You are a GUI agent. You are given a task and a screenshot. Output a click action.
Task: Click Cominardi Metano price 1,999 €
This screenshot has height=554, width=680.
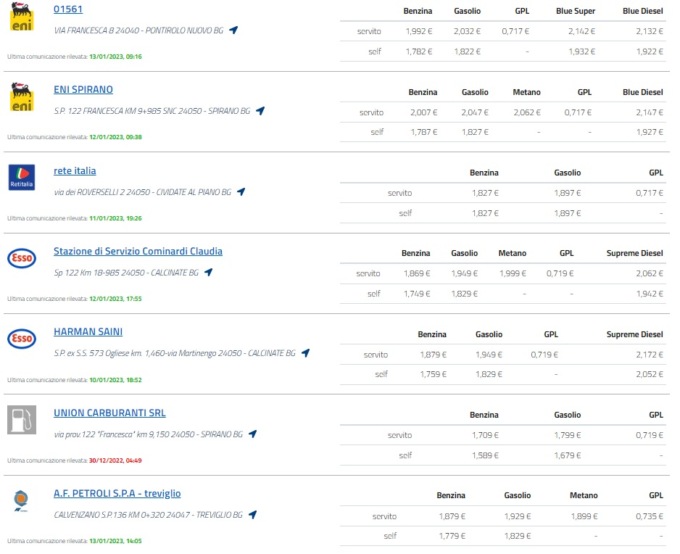coord(513,273)
